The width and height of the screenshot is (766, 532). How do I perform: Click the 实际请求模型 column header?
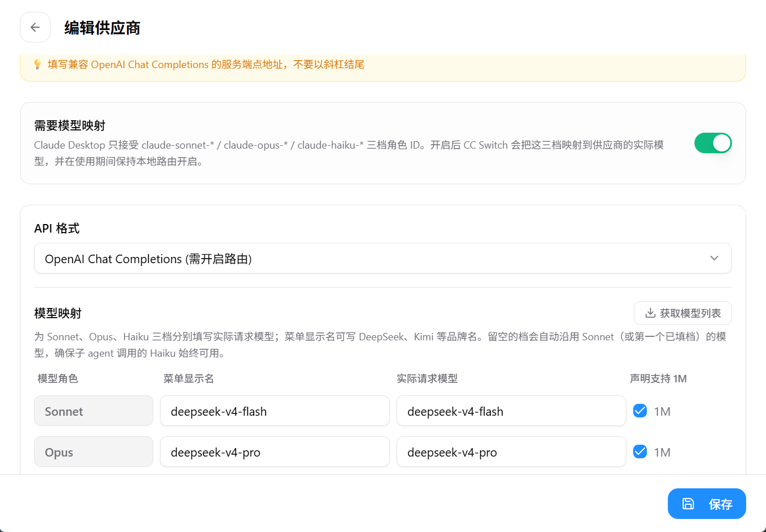pyautogui.click(x=427, y=378)
